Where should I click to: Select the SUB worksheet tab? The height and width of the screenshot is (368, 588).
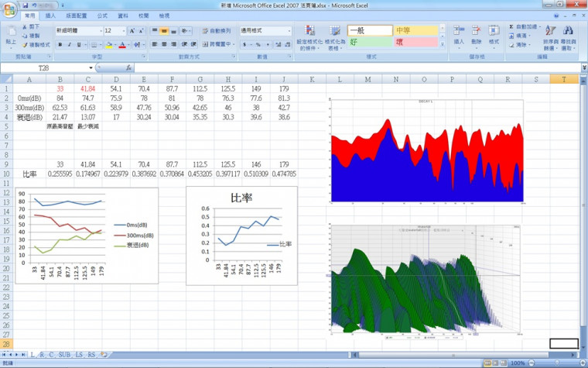pyautogui.click(x=65, y=353)
